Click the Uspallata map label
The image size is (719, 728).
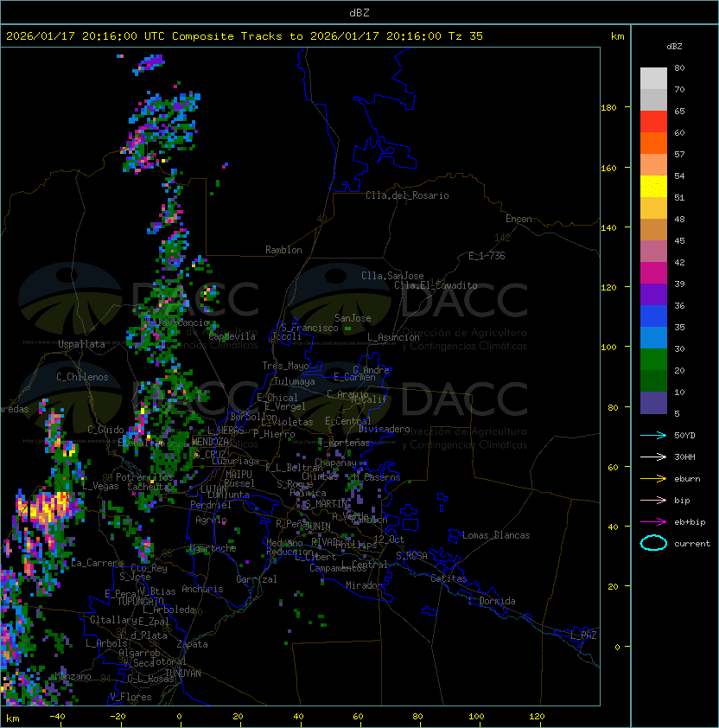[x=81, y=344]
